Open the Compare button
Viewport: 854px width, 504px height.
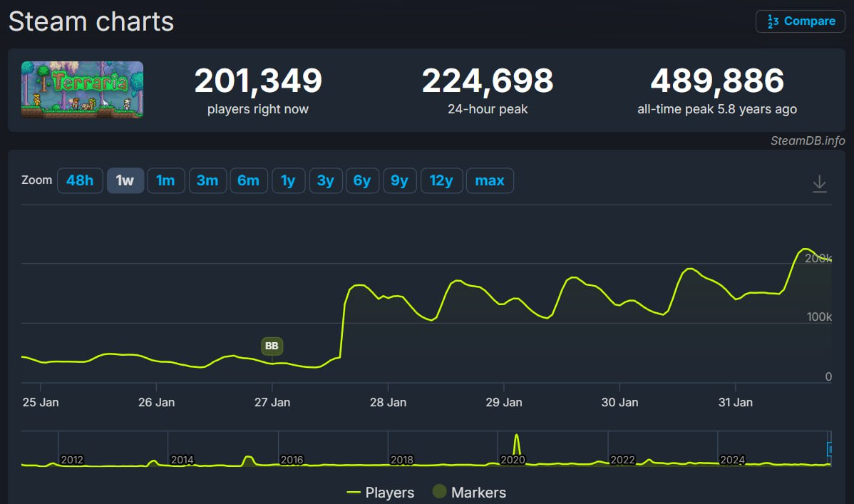pyautogui.click(x=800, y=21)
